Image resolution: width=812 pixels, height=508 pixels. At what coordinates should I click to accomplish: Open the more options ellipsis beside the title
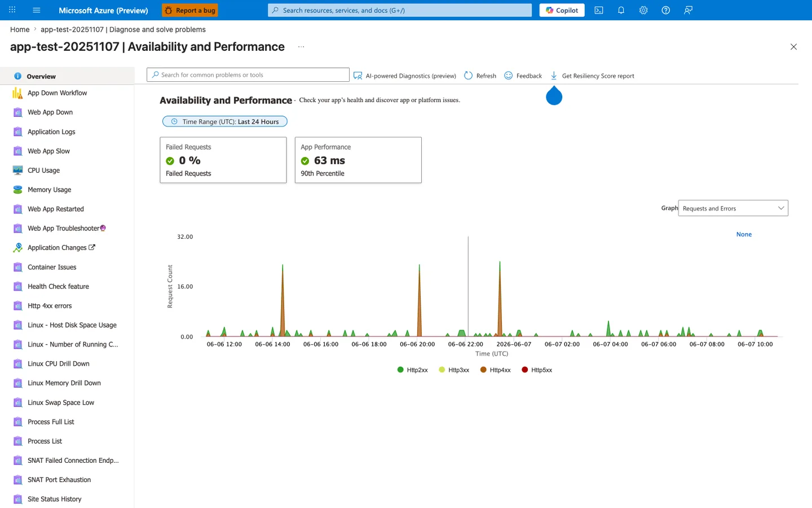[x=301, y=47]
